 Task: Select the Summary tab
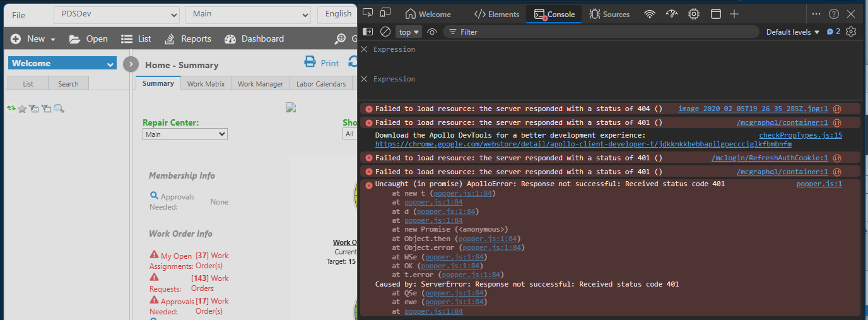coord(158,83)
